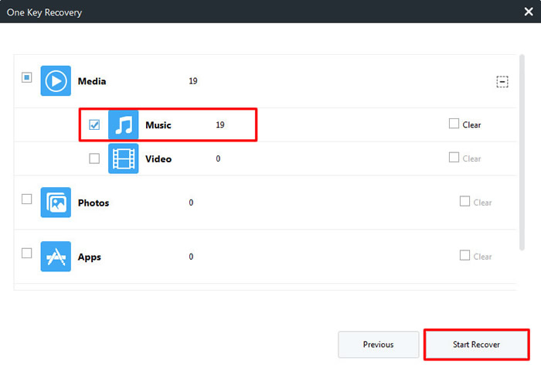Click the Apps store icon

[x=56, y=257]
